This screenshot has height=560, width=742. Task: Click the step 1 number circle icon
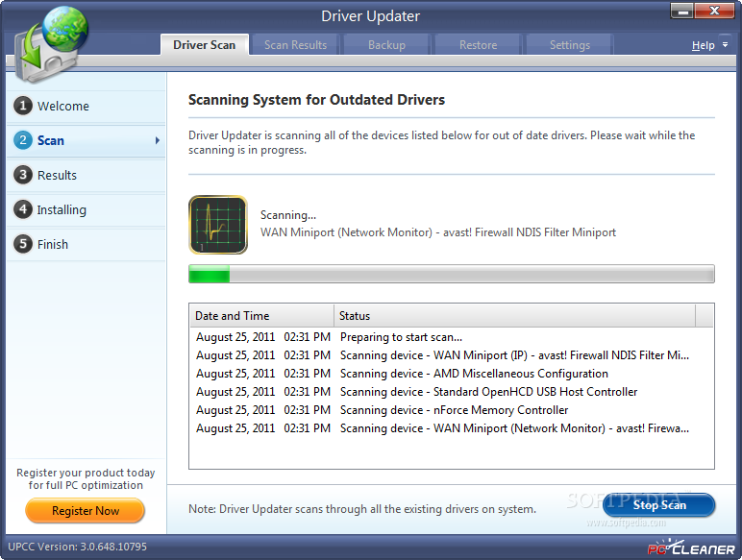(x=23, y=106)
